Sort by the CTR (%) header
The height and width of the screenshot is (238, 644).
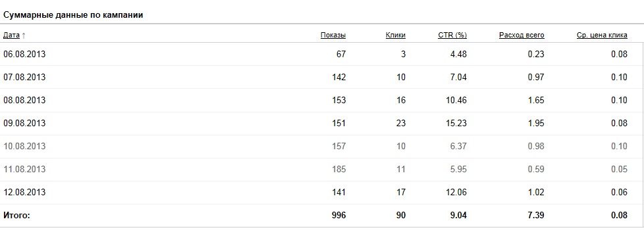coord(452,36)
